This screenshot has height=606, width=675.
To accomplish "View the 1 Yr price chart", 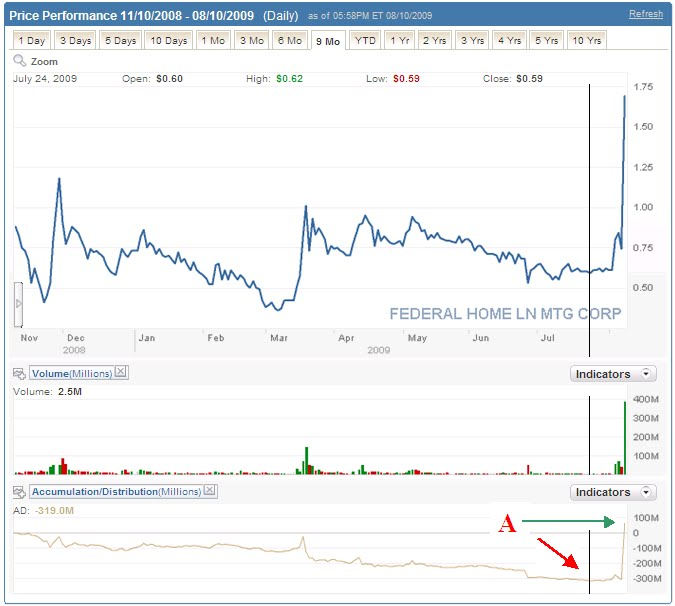I will (x=399, y=40).
